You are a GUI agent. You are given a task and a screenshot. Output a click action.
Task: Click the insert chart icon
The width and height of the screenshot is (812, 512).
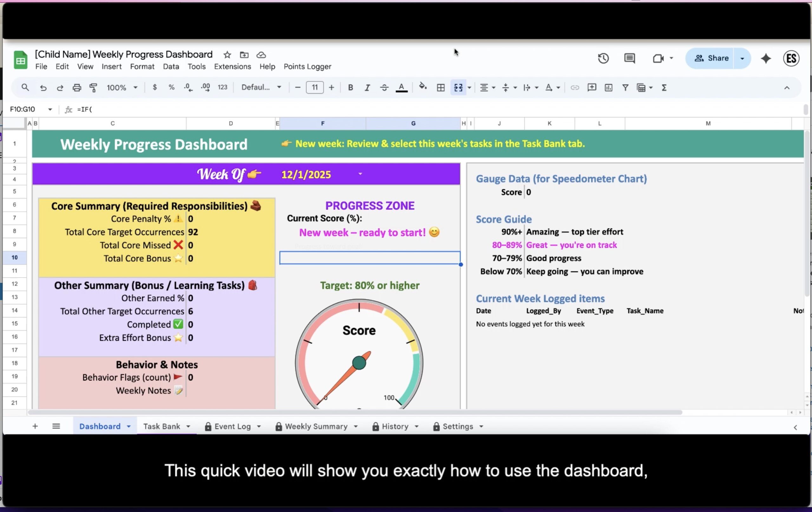click(608, 87)
